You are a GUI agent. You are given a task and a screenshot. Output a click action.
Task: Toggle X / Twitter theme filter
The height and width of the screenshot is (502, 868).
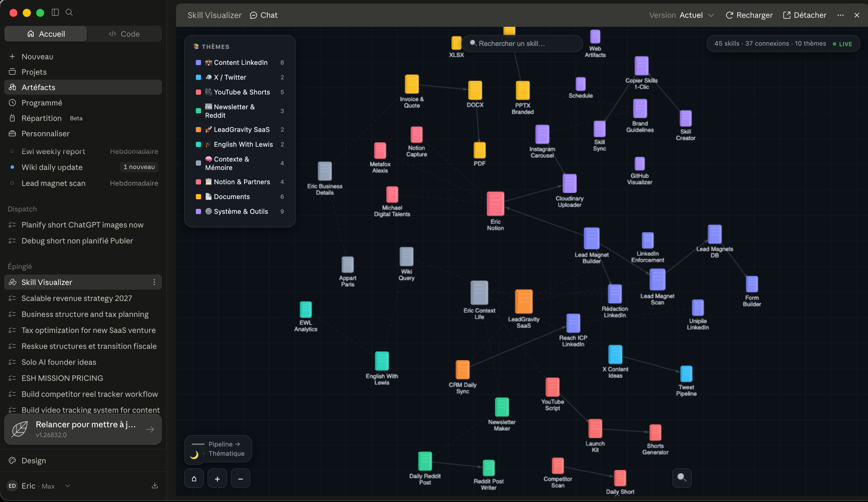point(240,77)
